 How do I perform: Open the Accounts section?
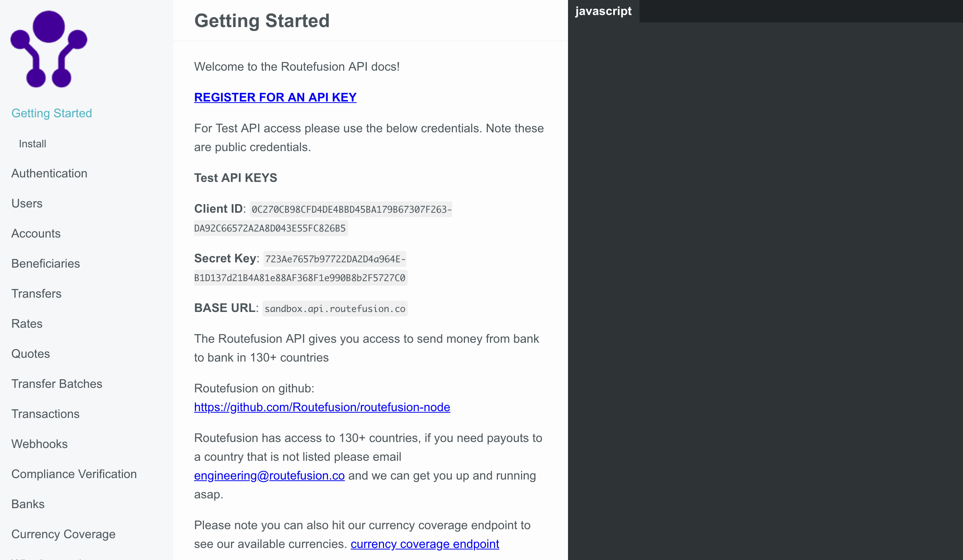pyautogui.click(x=36, y=234)
